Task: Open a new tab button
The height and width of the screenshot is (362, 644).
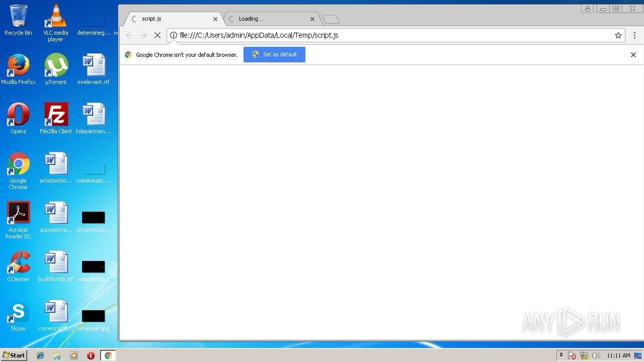Action: point(331,20)
